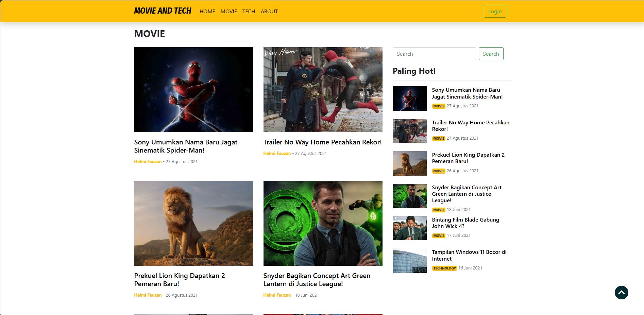Open the sidebar John Wick thumbnail
The image size is (644, 315).
(x=409, y=228)
